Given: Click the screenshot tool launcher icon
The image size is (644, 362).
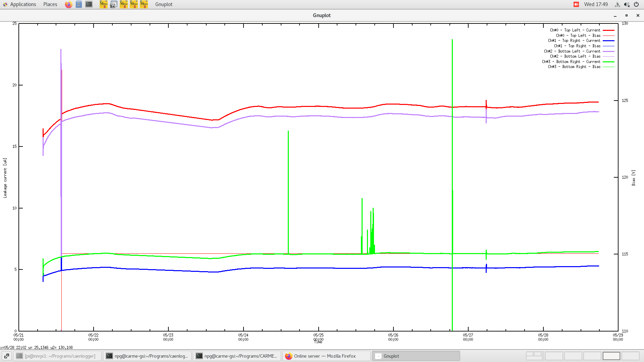Looking at the screenshot, I should pyautogui.click(x=114, y=4).
